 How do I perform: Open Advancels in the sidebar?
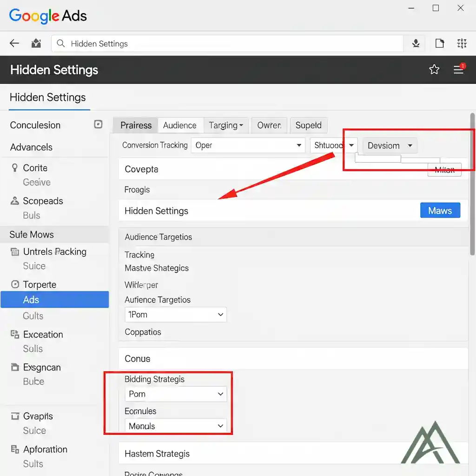[x=31, y=147]
